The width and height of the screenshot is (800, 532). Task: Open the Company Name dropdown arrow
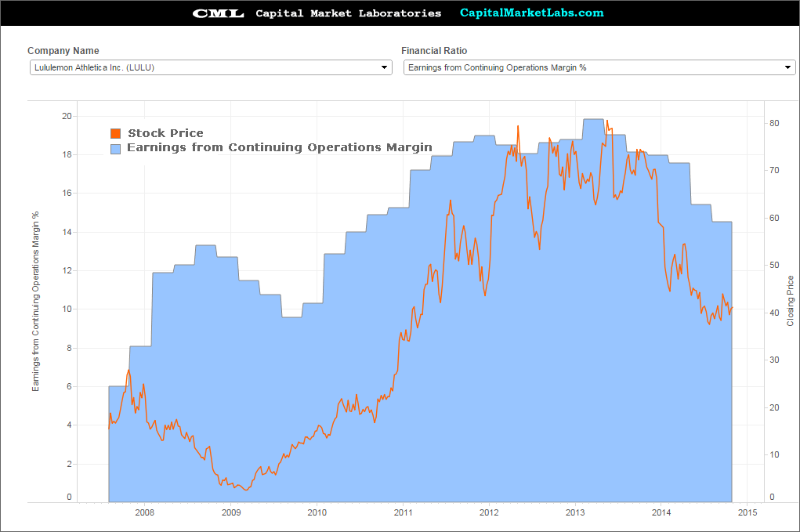[x=384, y=67]
